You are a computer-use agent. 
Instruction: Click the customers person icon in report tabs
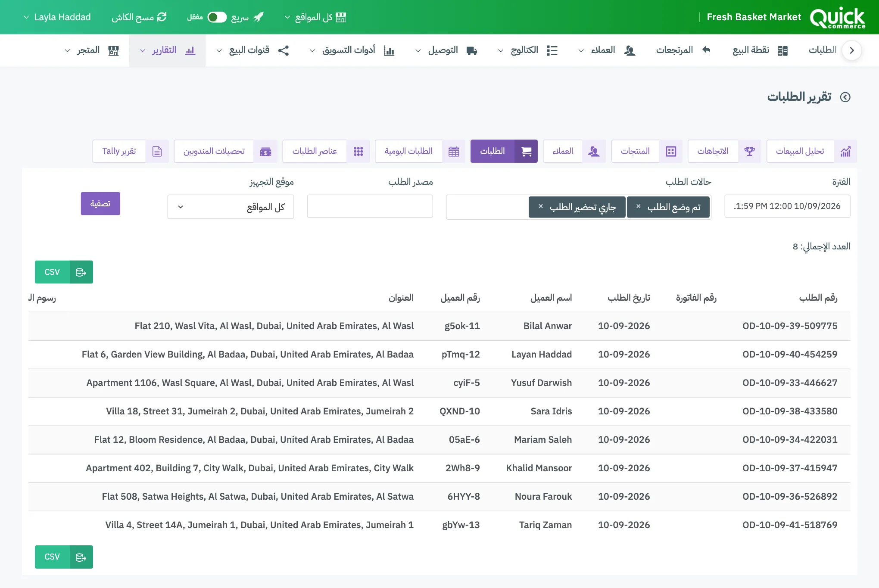[x=594, y=151]
